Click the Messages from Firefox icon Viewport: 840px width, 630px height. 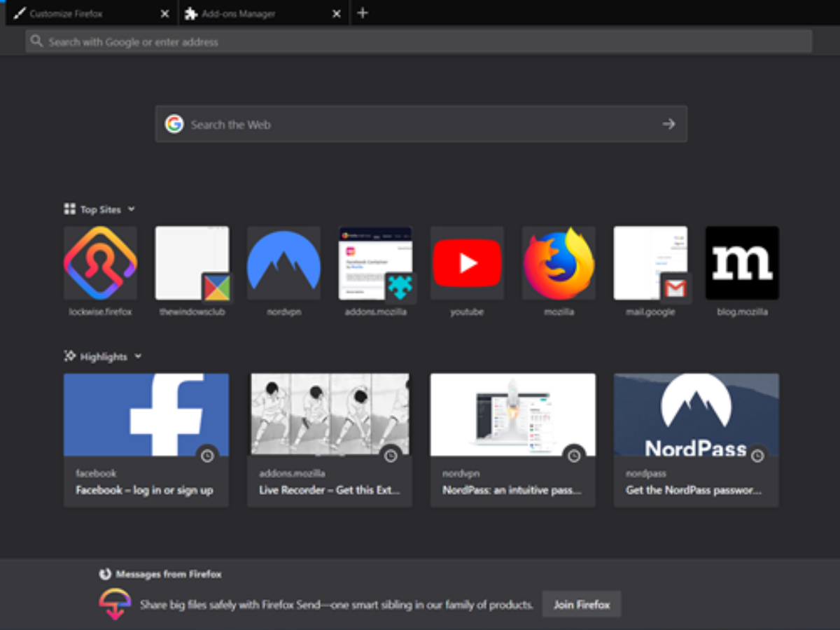[x=105, y=574]
